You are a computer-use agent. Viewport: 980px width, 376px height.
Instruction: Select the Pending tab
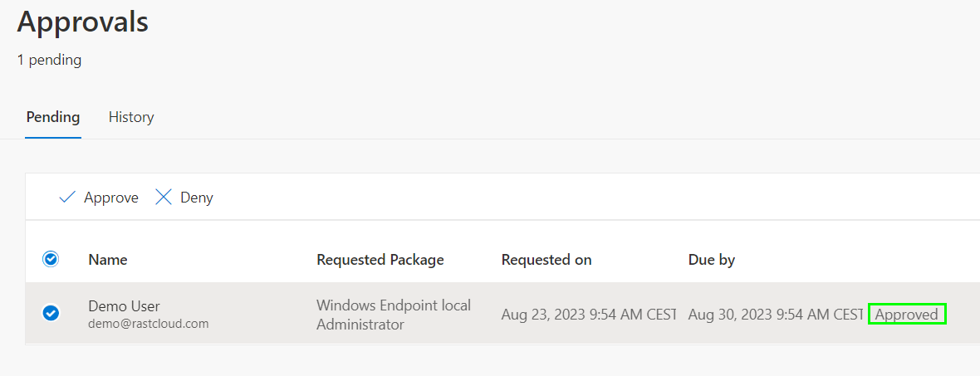pyautogui.click(x=53, y=117)
